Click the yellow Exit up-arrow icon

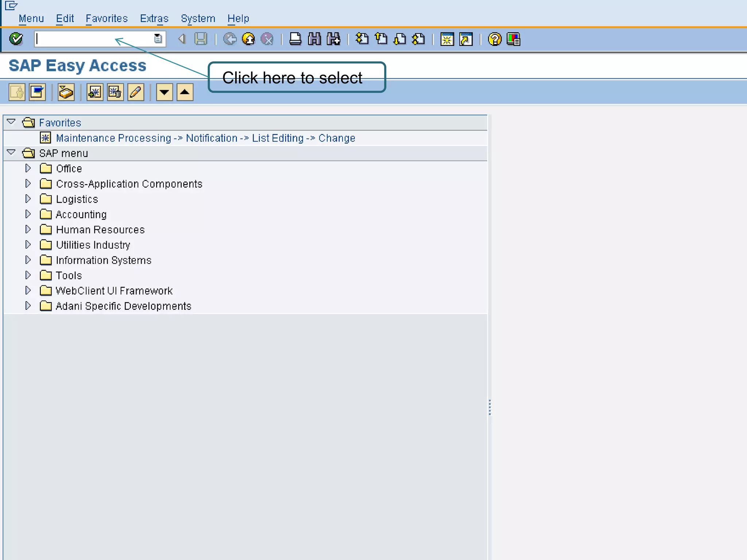pos(249,39)
